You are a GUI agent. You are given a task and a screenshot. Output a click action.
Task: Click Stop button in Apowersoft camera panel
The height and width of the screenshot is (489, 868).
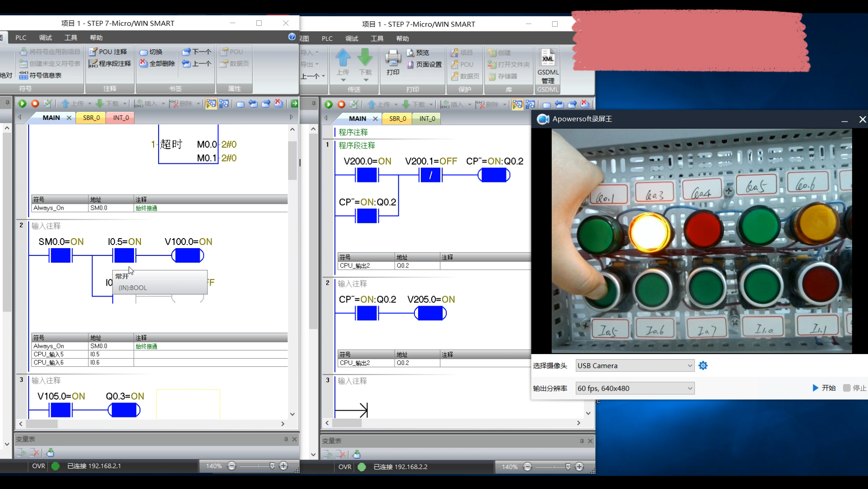pos(854,388)
